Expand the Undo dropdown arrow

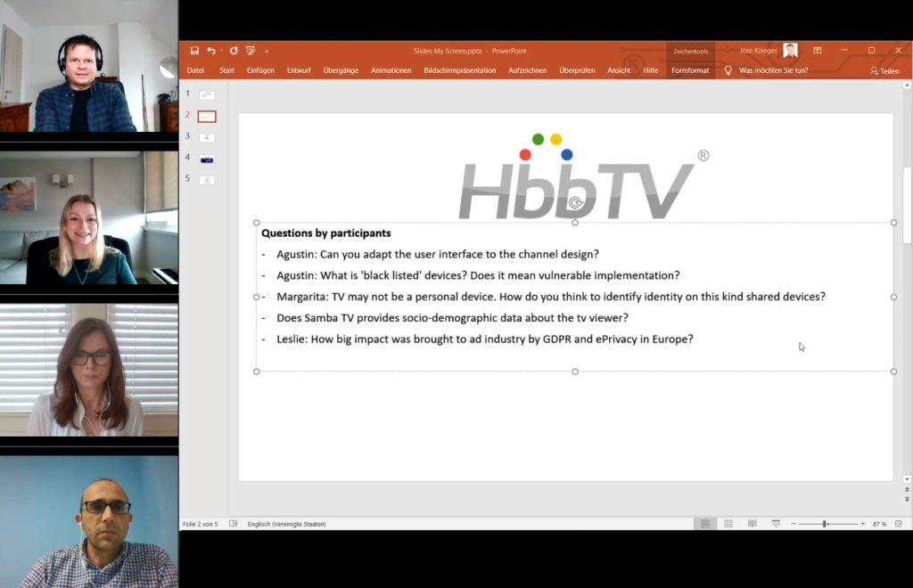[x=220, y=51]
